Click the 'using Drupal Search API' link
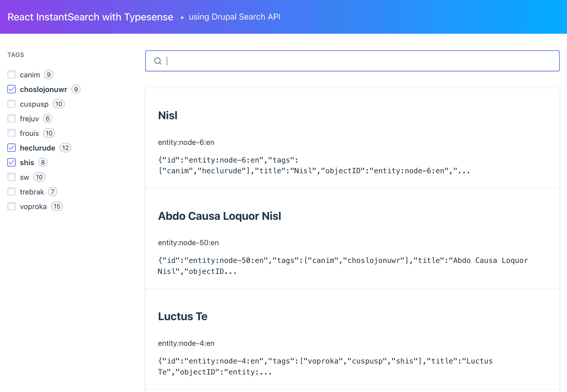Image resolution: width=567 pixels, height=392 pixels. [x=234, y=17]
